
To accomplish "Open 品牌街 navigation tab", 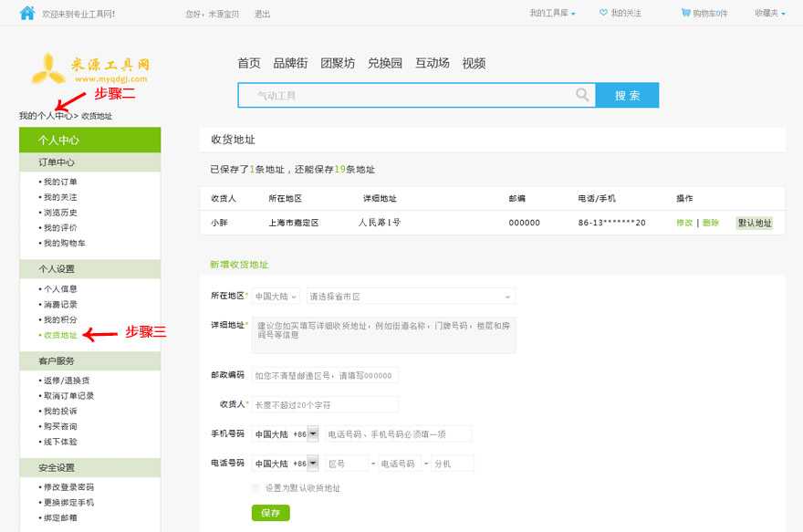I will (x=290, y=63).
